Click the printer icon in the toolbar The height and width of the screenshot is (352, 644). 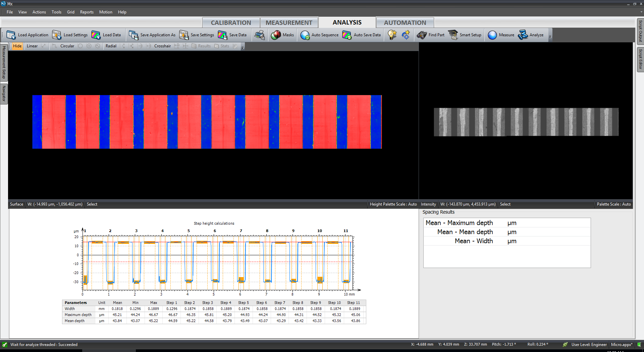259,35
